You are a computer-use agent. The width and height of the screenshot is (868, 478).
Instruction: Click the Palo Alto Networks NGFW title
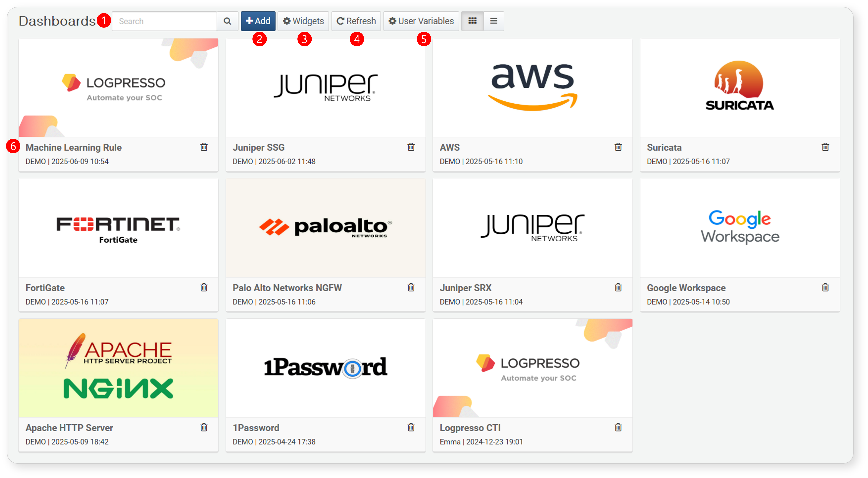(287, 288)
